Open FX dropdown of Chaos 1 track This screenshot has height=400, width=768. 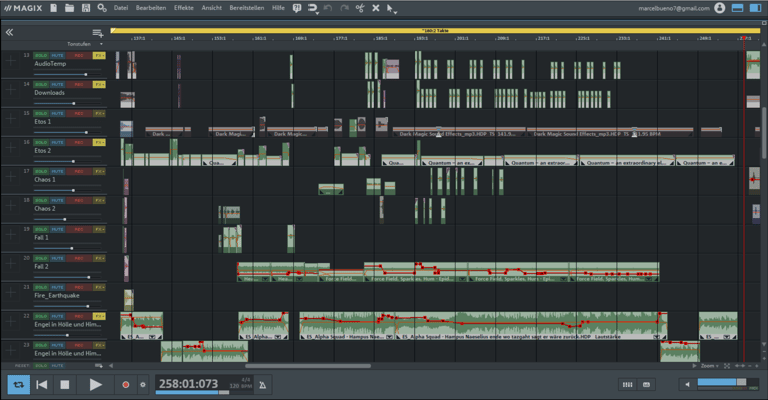click(99, 171)
